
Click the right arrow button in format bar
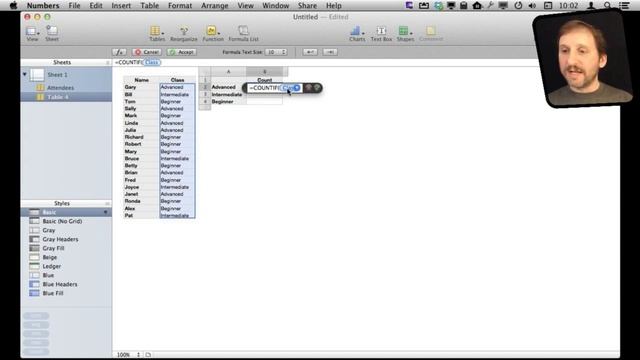click(330, 52)
